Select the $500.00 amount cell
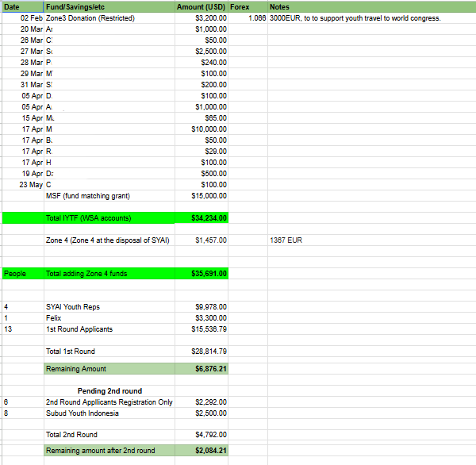 [202, 174]
